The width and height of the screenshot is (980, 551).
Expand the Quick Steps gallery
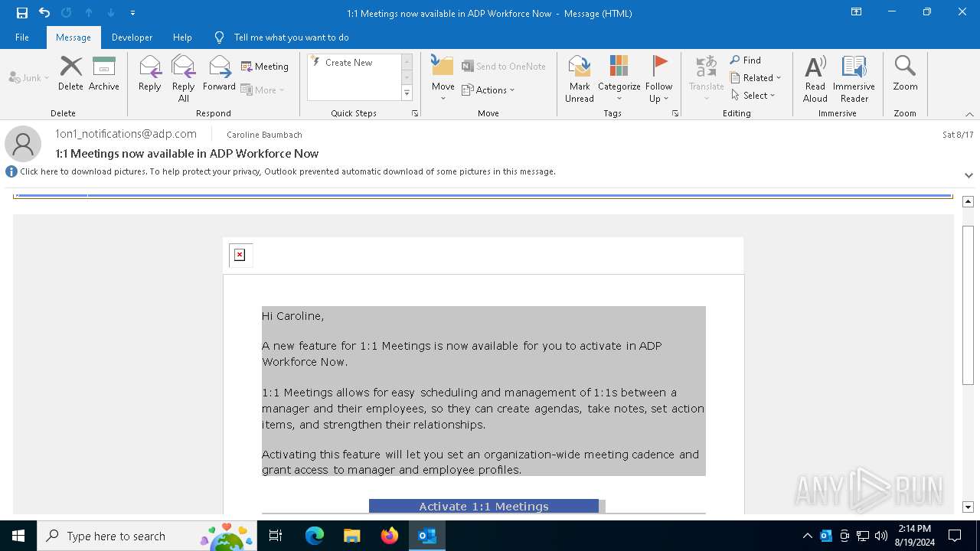click(x=407, y=93)
